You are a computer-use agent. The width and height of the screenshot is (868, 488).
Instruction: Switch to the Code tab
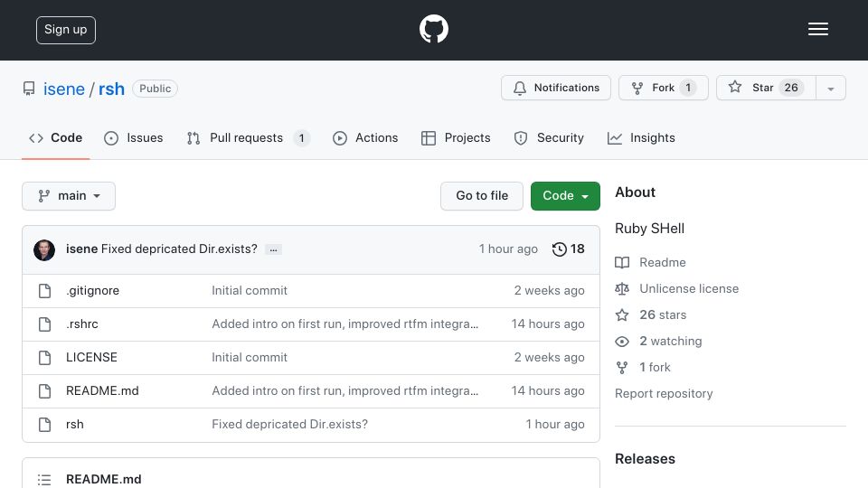coord(55,137)
